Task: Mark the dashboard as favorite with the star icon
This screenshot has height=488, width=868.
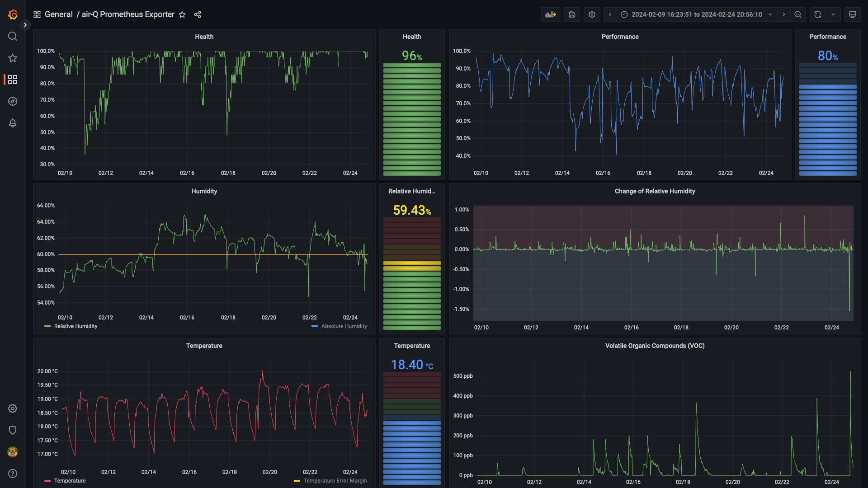Action: click(182, 14)
